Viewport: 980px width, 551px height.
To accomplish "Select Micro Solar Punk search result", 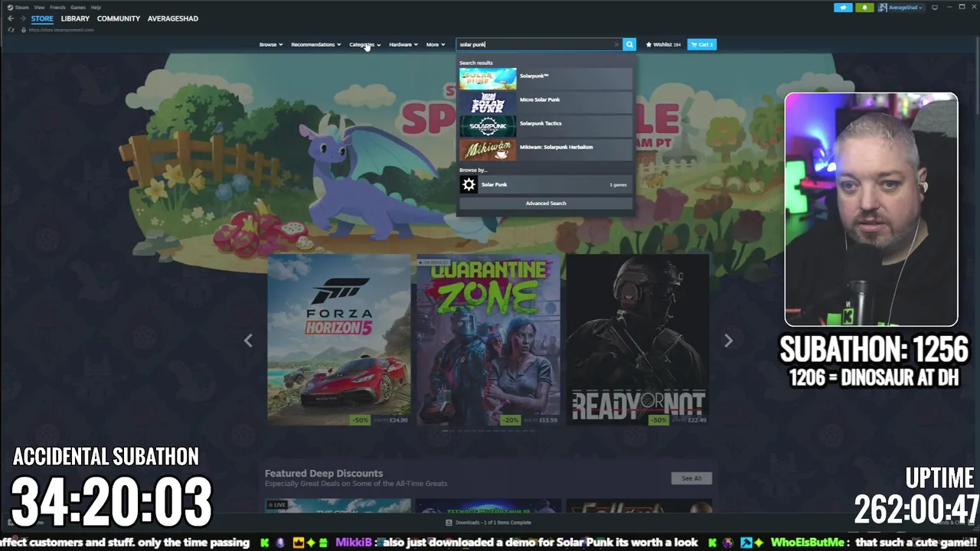I will (x=546, y=103).
